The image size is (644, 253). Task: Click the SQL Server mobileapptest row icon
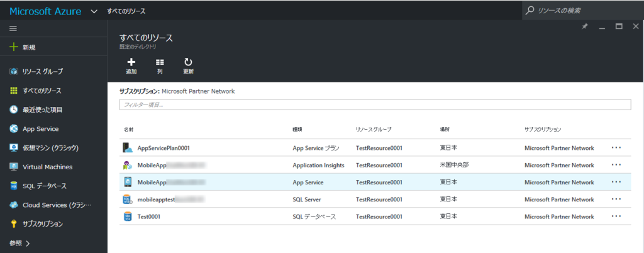[x=127, y=200]
